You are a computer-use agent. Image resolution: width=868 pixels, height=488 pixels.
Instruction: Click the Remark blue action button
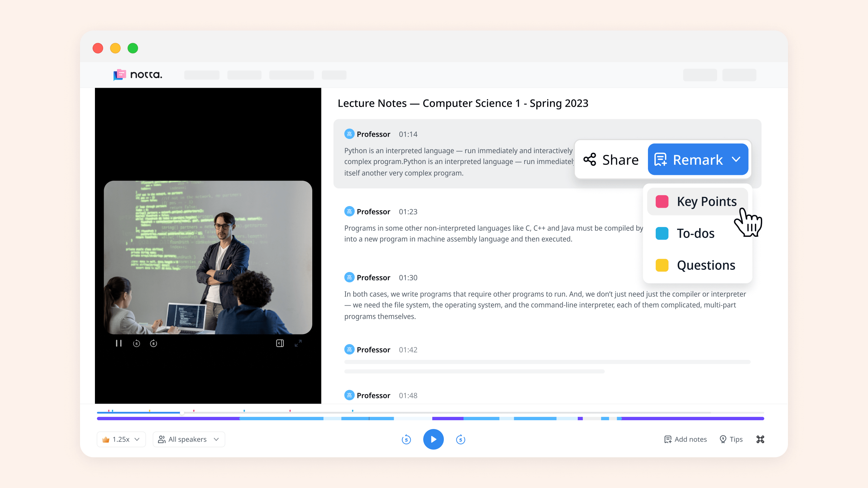click(x=698, y=159)
